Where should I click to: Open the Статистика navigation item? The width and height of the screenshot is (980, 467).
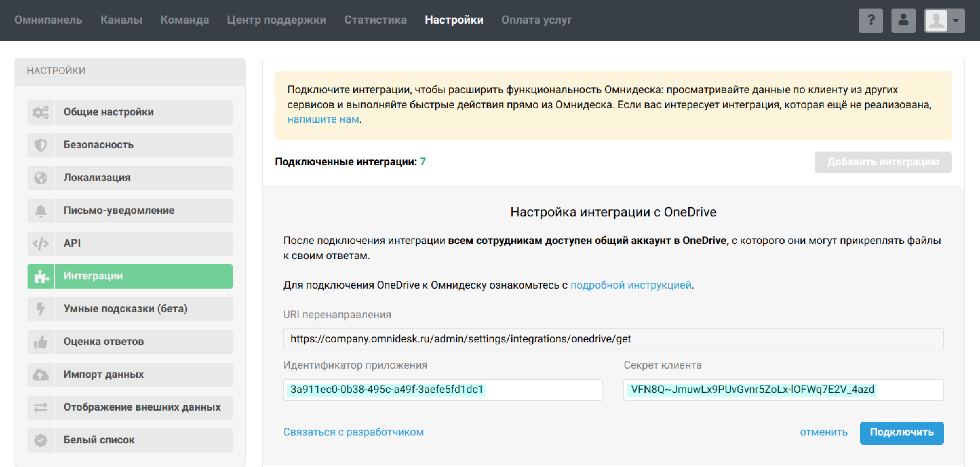(x=376, y=20)
